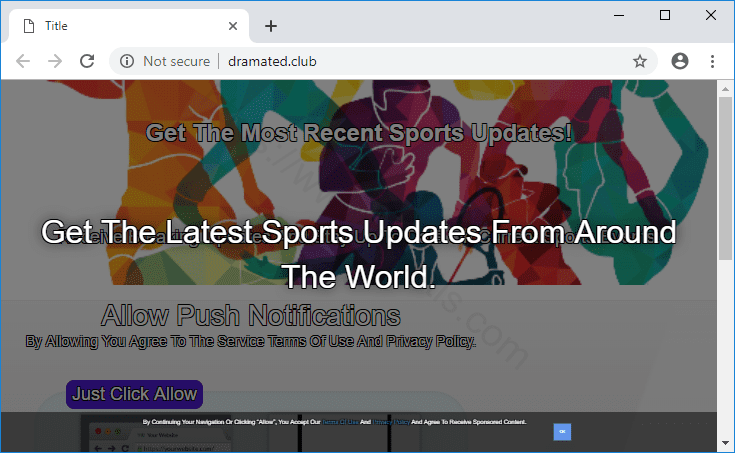The image size is (735, 453).
Task: Open Chrome's three-dot menu
Action: pyautogui.click(x=713, y=61)
